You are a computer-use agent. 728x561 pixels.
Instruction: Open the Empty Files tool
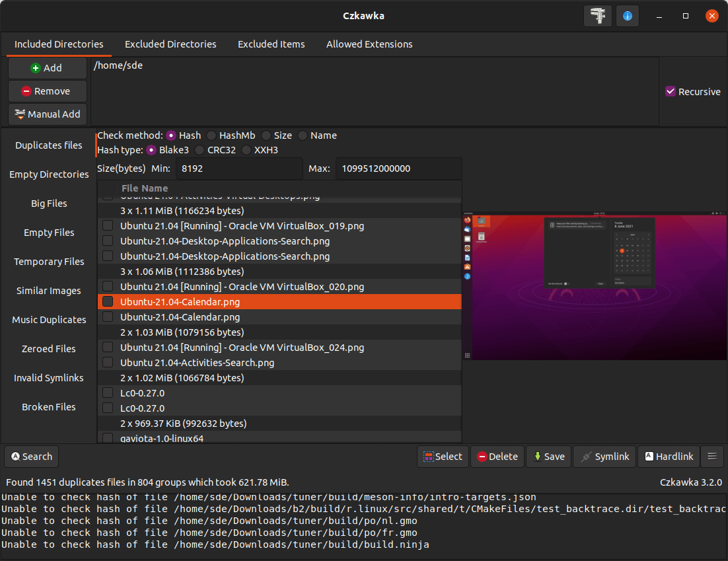[49, 233]
